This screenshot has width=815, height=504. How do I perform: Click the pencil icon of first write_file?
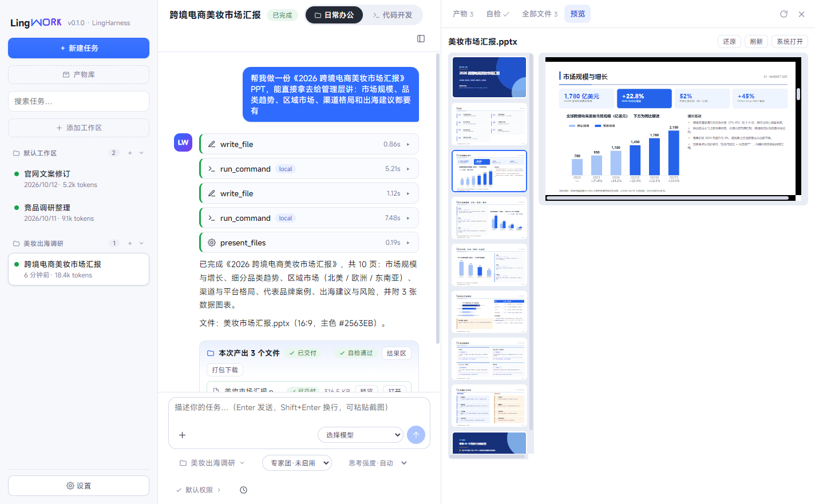coord(212,144)
